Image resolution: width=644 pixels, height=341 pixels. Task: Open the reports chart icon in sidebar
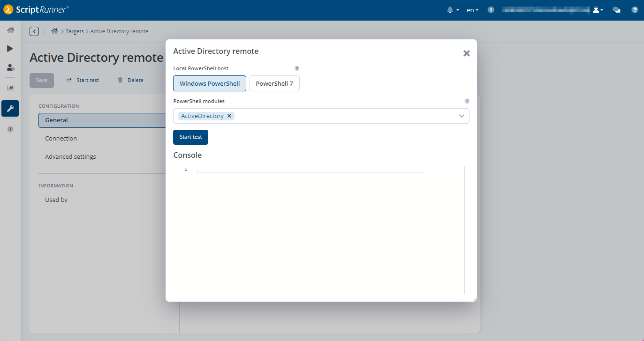pos(10,88)
